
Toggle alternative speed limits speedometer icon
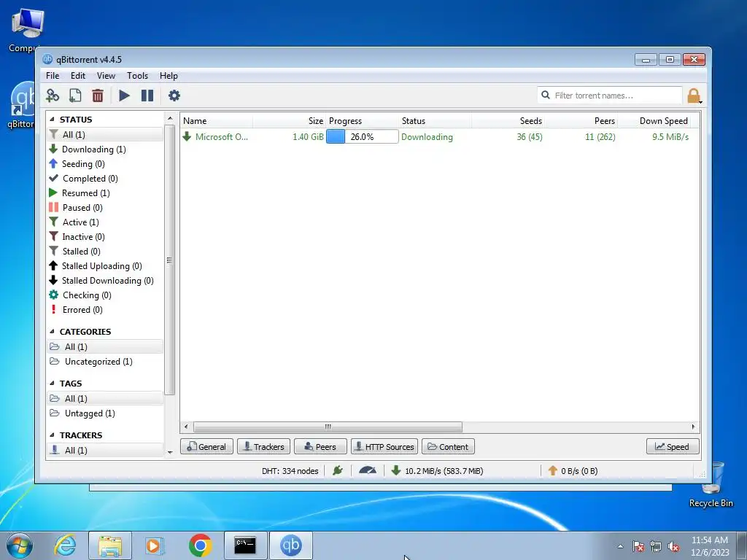tap(368, 470)
